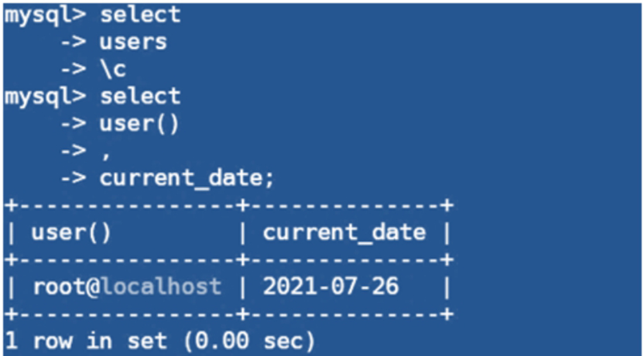Click the table's bottom dashed border line
644x356 pixels.
pyautogui.click(x=228, y=313)
